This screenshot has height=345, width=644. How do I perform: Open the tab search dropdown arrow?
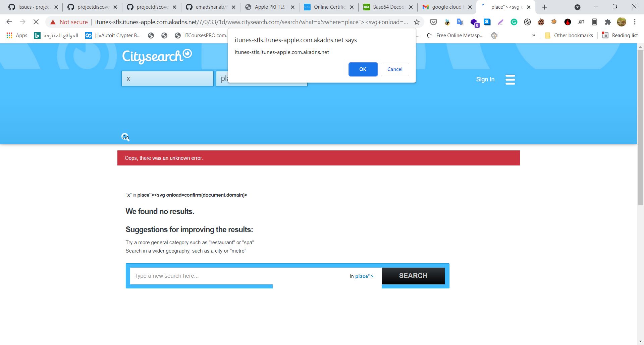click(578, 7)
